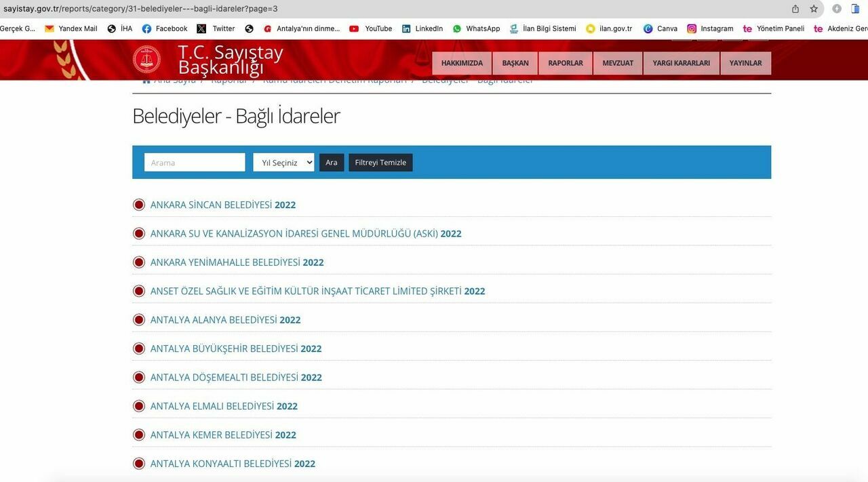Open Antalya Büyükşehir Belediyesi 2022 report
The height and width of the screenshot is (482, 868).
click(236, 348)
